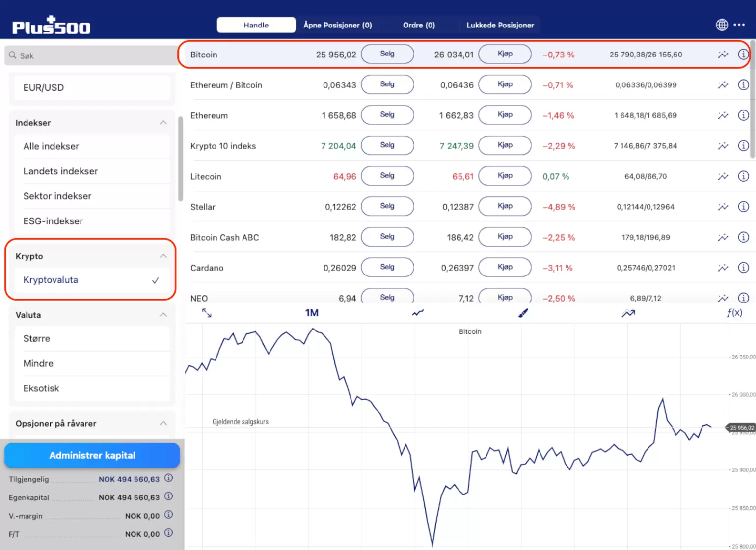Screen dimensions: 756x550
Task: Open chart icon for Ethereum / Bitcoin row
Action: [723, 85]
